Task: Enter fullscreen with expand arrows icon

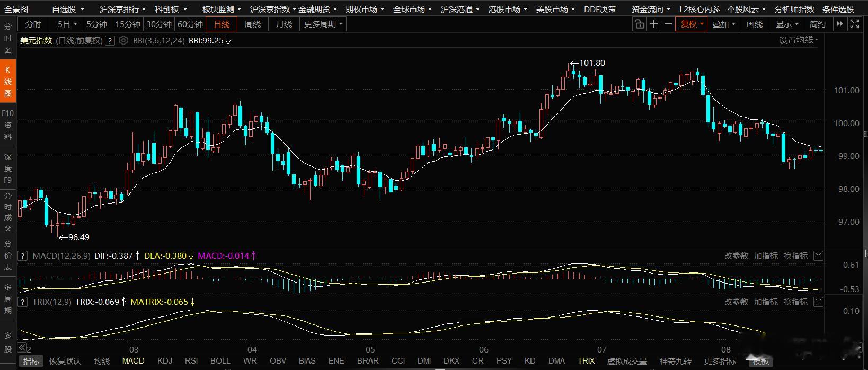Action: point(855,24)
